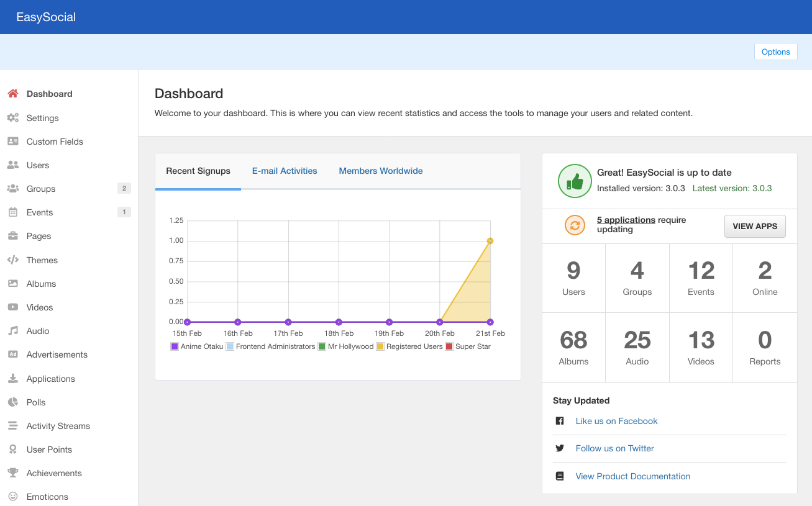
Task: Toggle Anime Otaku purple legend swatch
Action: [x=175, y=346]
